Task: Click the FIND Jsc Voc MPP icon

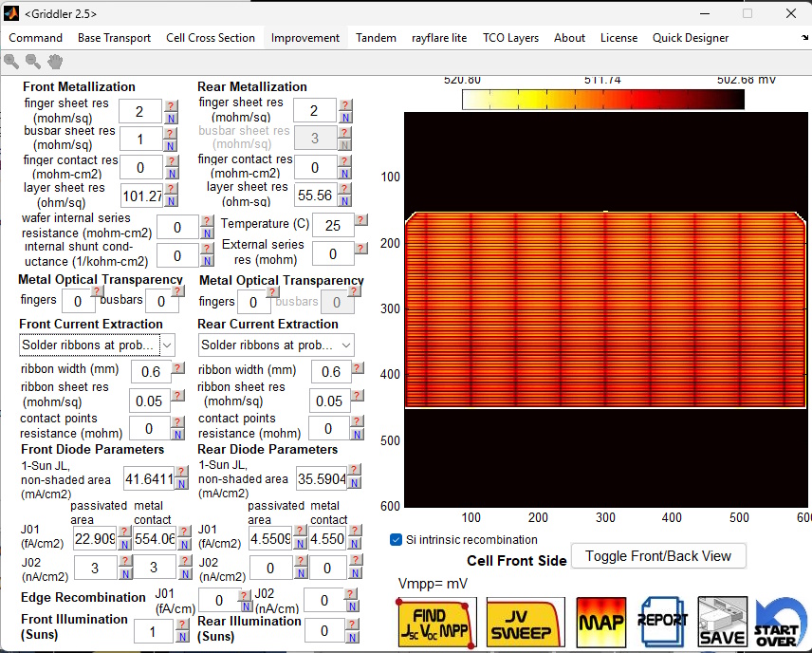Action: tap(435, 622)
